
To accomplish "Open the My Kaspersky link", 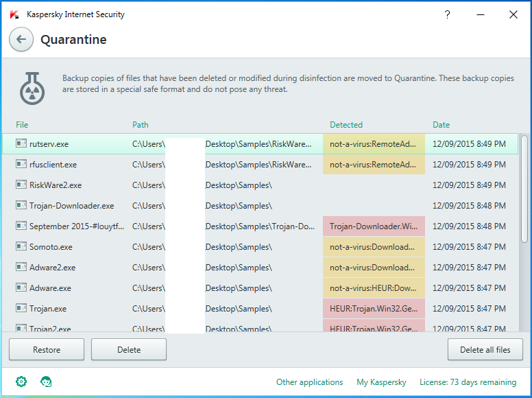I will 381,382.
